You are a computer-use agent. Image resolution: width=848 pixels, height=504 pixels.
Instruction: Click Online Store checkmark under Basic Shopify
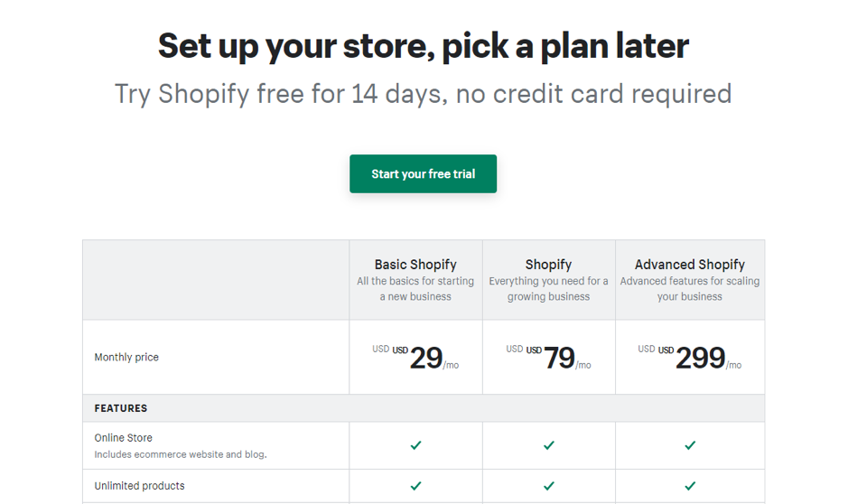point(415,445)
